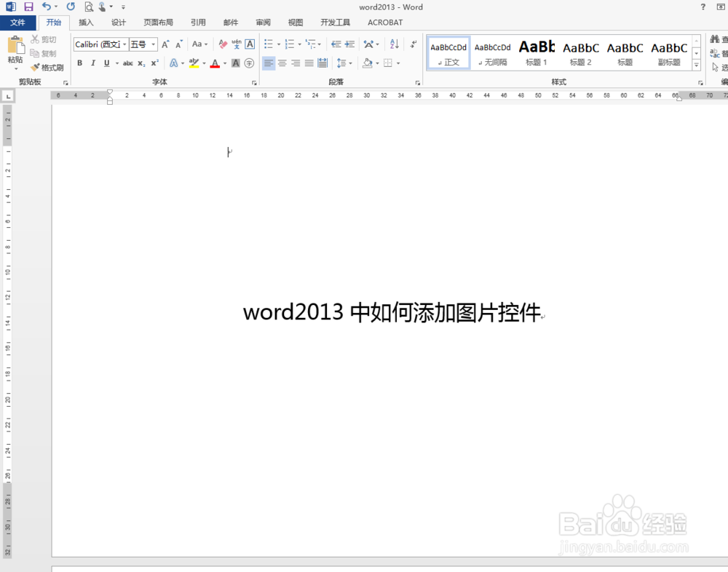
Task: Select the Format Painter (格式刷) tool
Action: [x=47, y=68]
